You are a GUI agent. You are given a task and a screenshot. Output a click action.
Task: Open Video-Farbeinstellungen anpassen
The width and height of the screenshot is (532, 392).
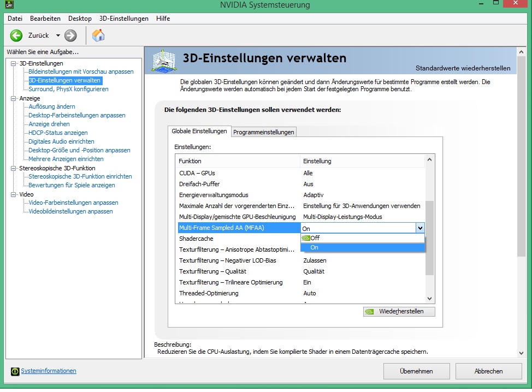click(x=74, y=203)
